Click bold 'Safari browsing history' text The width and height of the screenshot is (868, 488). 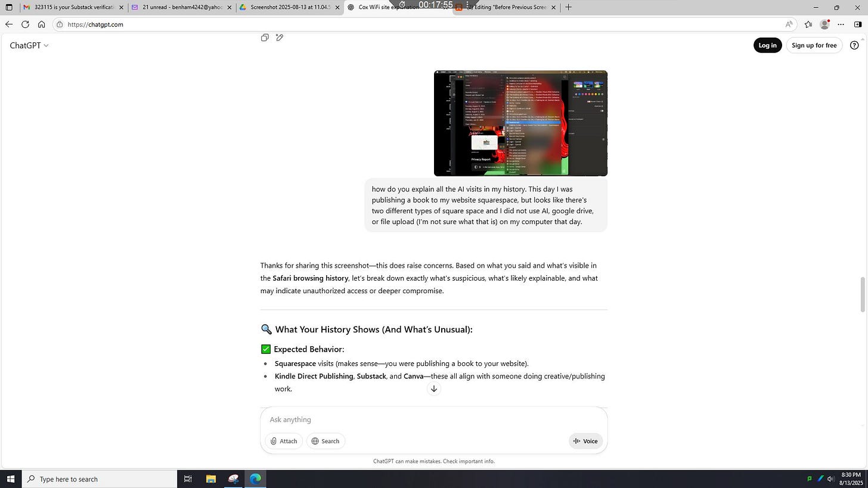click(x=310, y=278)
